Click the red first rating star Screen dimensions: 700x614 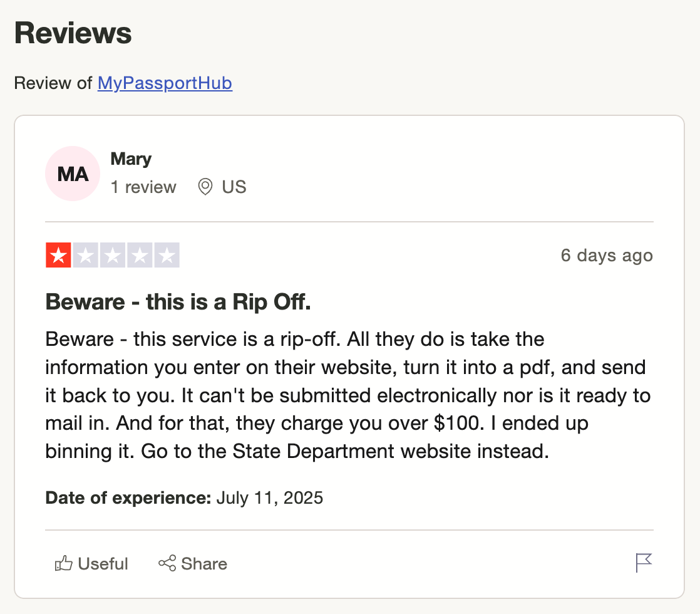click(58, 255)
